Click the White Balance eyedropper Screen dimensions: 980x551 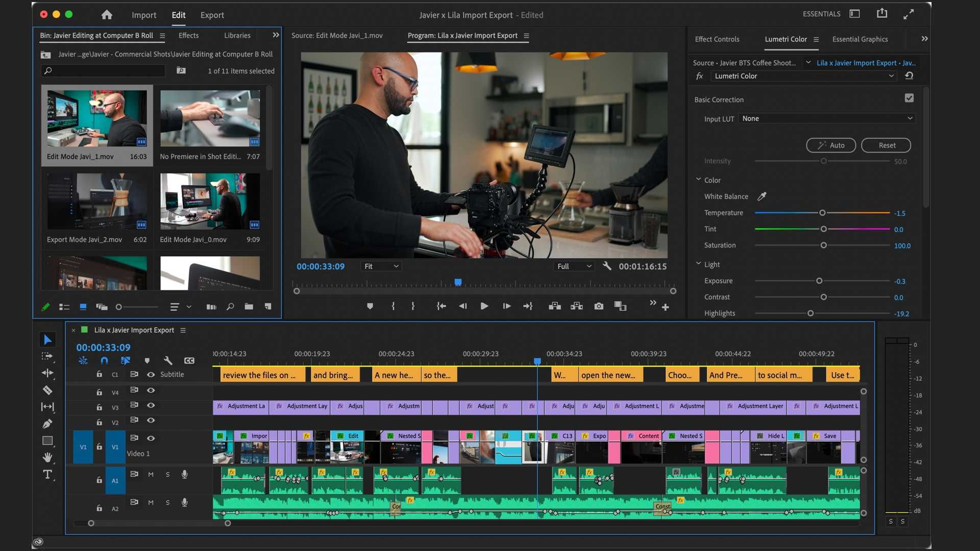pos(762,196)
